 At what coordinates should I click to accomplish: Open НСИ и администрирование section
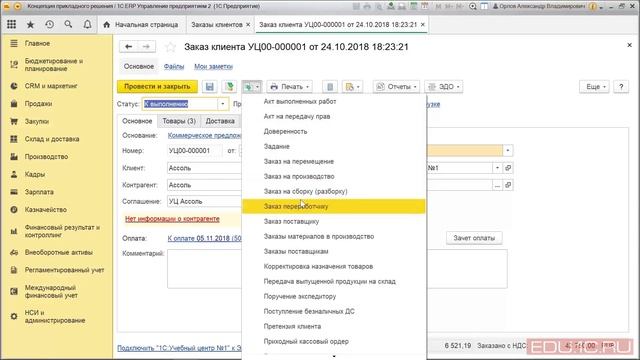click(x=56, y=316)
